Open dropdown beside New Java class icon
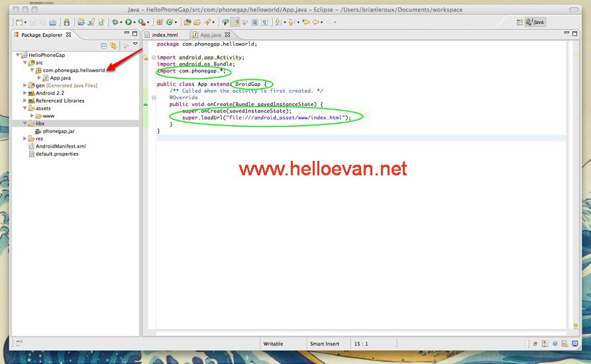The height and width of the screenshot is (364, 591). [x=176, y=23]
